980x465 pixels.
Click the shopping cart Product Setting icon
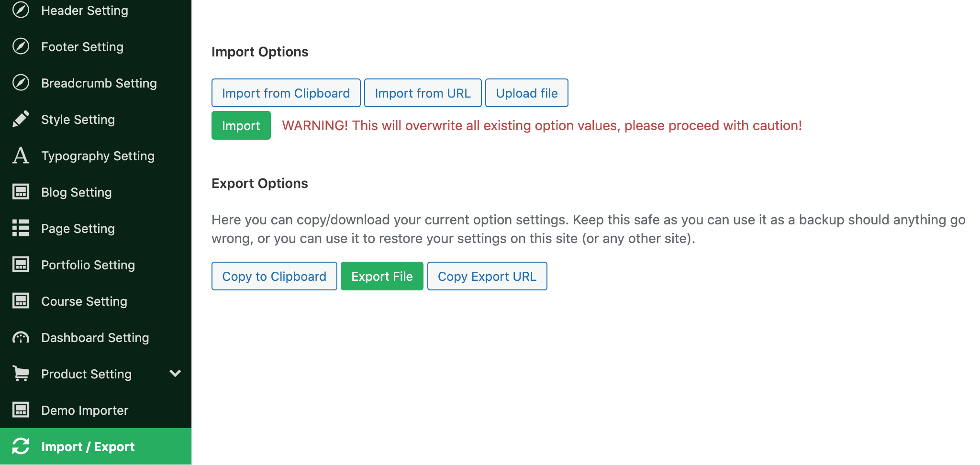pos(21,374)
